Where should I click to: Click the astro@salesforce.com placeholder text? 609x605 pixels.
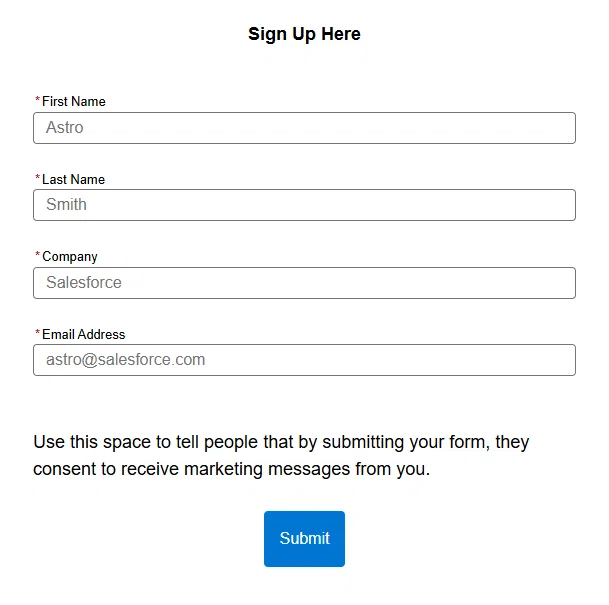coord(125,360)
